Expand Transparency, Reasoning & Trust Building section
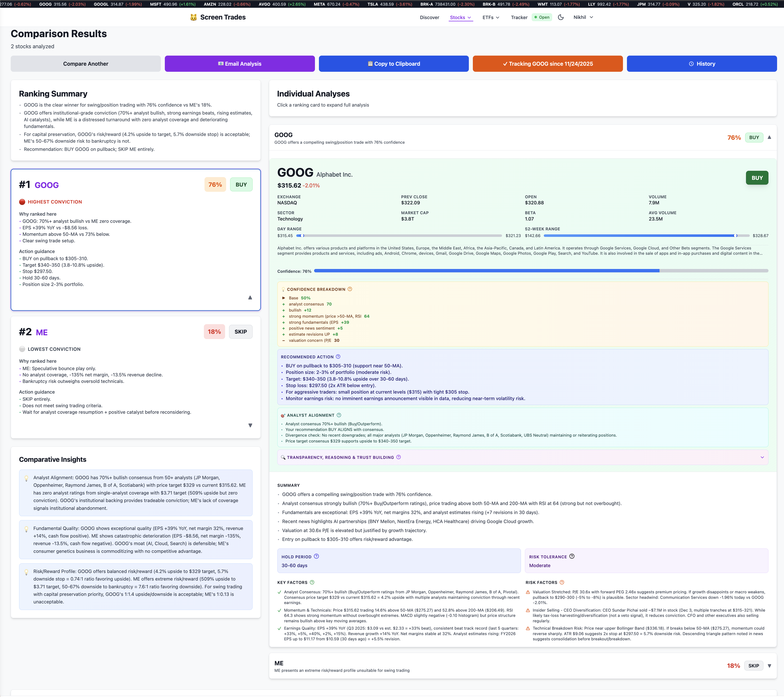This screenshot has width=784, height=697. pos(762,457)
